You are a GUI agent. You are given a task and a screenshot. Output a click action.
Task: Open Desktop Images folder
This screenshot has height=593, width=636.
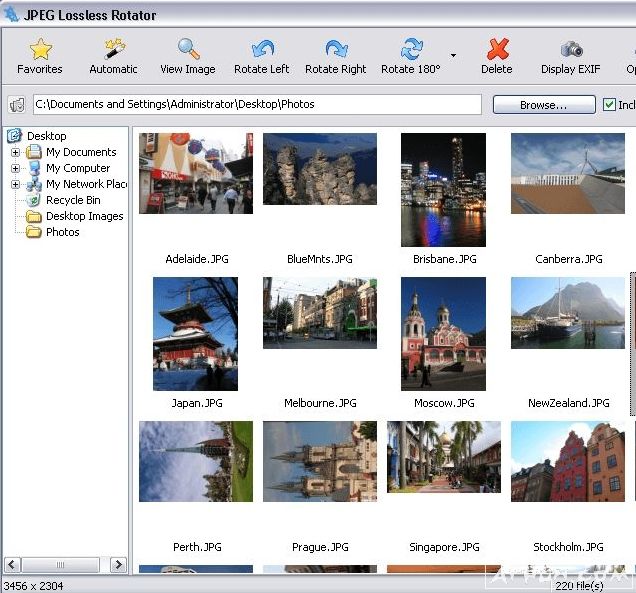[x=84, y=216]
